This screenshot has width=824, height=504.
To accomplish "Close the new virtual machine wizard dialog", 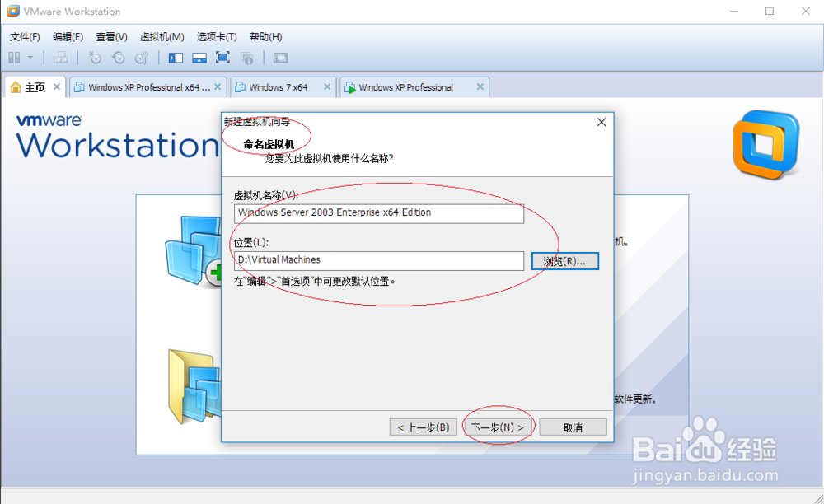I will point(602,123).
